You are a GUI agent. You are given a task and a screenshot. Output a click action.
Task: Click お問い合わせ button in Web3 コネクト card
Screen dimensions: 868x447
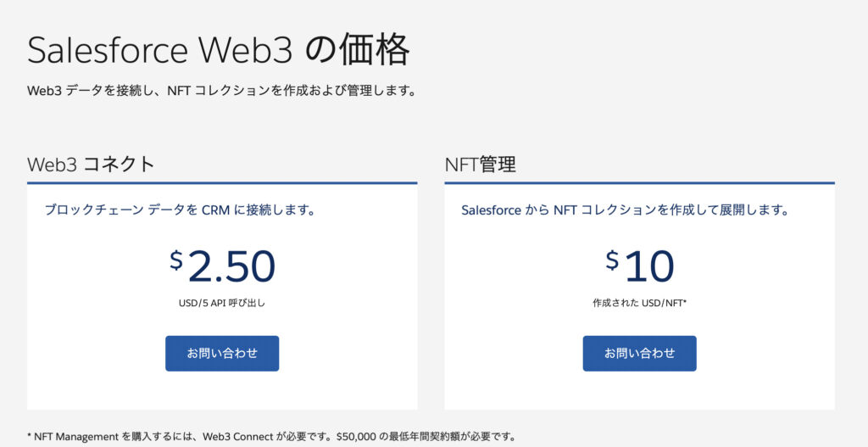coord(222,353)
